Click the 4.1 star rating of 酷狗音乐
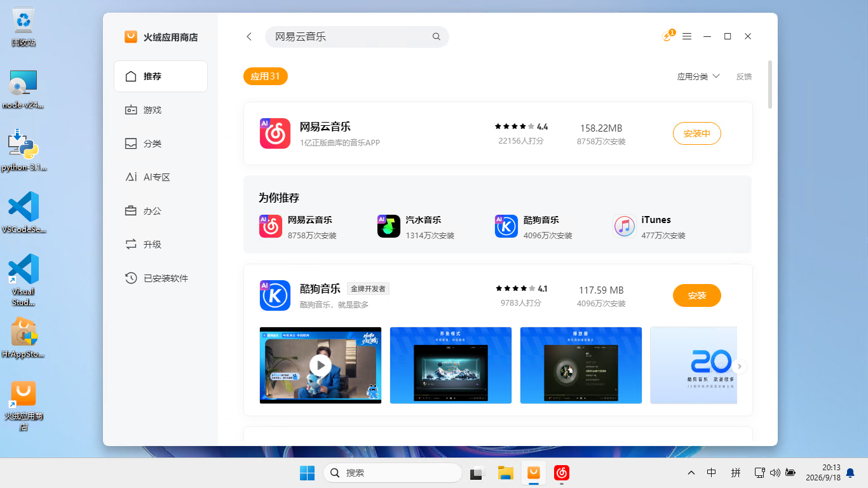Image resolution: width=868 pixels, height=488 pixels. [521, 288]
